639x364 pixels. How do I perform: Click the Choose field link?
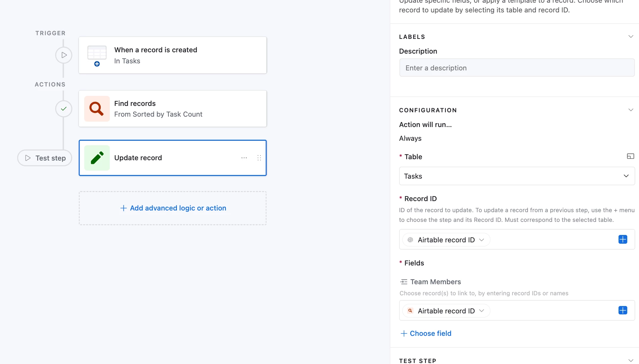tap(426, 333)
